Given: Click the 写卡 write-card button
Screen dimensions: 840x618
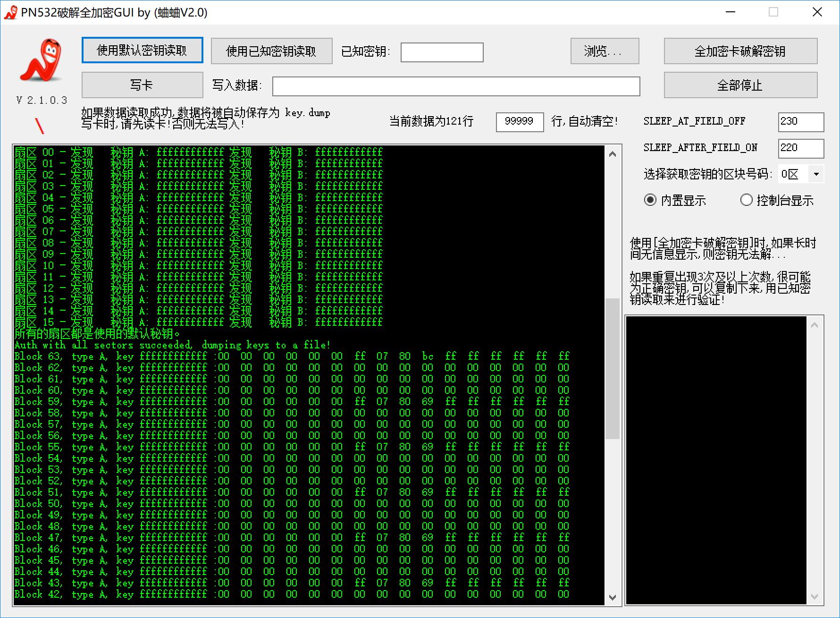Looking at the screenshot, I should point(142,85).
